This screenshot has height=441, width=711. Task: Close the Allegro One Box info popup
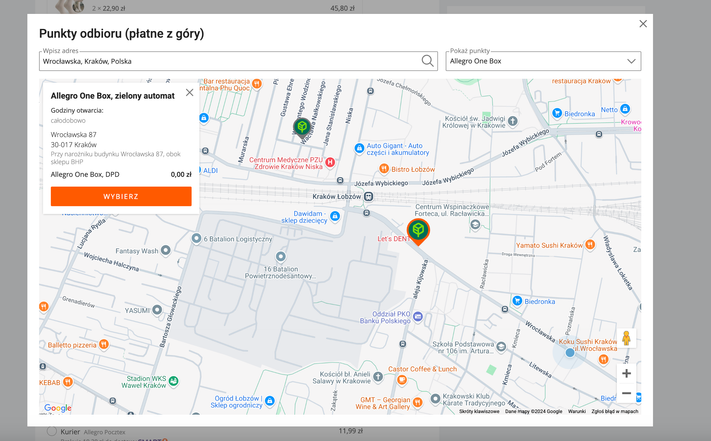tap(190, 92)
